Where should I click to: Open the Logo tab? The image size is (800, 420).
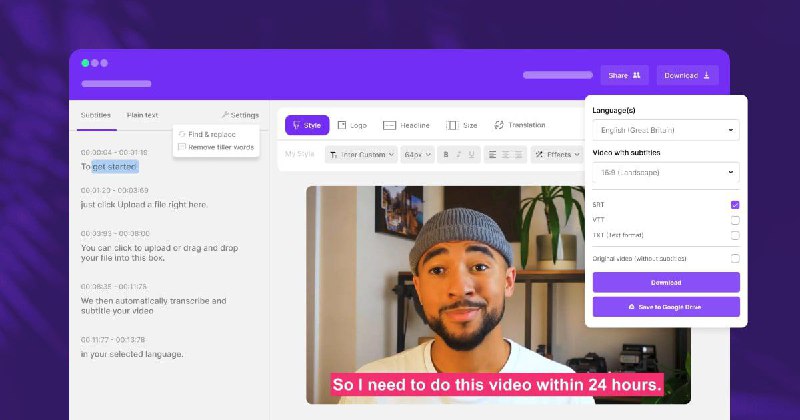click(x=353, y=125)
